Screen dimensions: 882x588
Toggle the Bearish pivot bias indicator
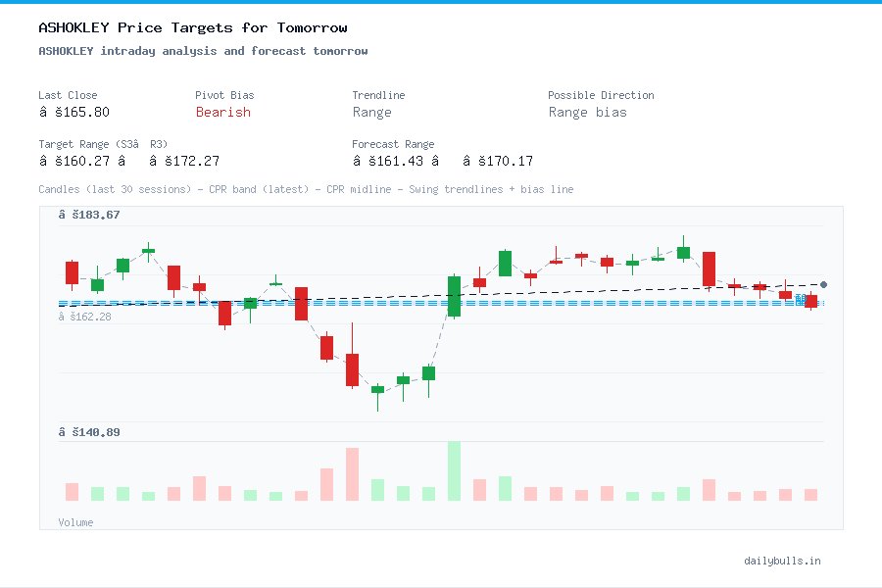click(222, 113)
